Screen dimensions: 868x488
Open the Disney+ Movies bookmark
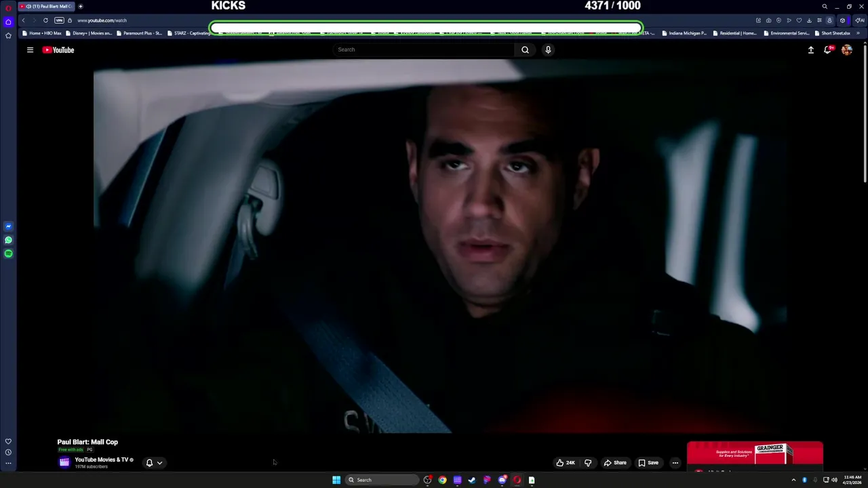88,33
